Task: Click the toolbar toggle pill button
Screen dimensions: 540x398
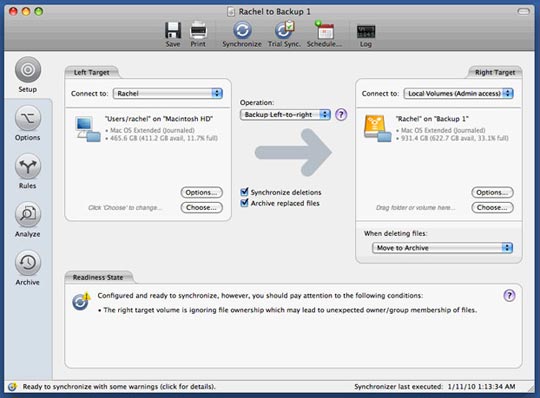Action: (x=523, y=12)
